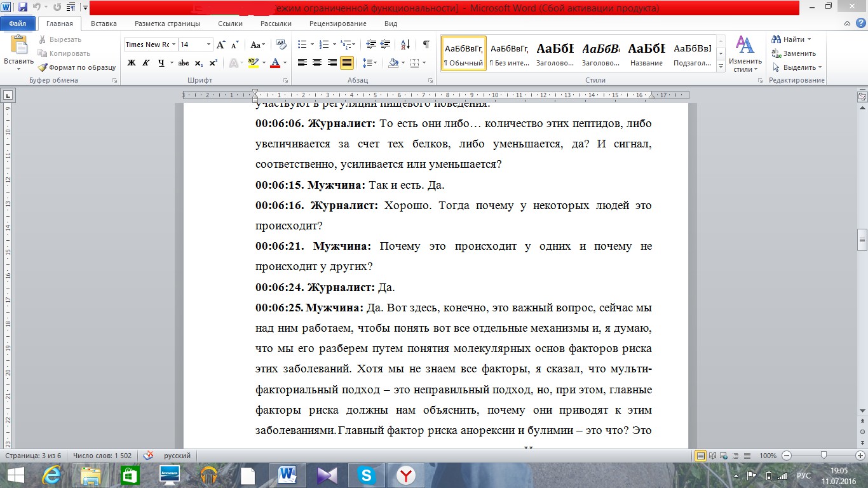Screen dimensions: 868x488
Task: Toggle underline with the Ч button
Action: pos(161,63)
